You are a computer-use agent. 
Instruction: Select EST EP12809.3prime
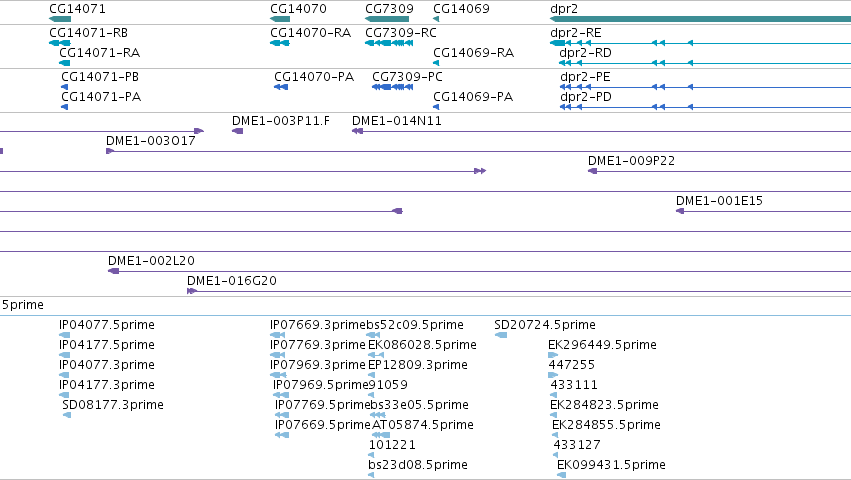coord(417,365)
